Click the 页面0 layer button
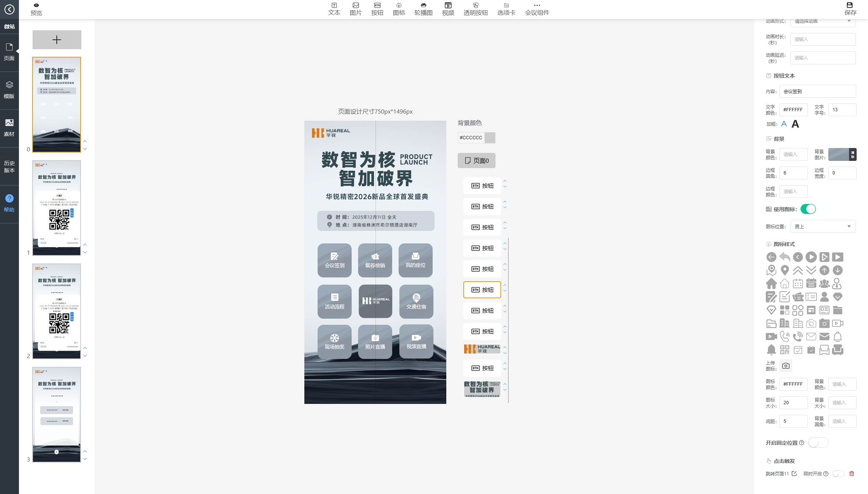The height and width of the screenshot is (494, 868). coord(476,161)
